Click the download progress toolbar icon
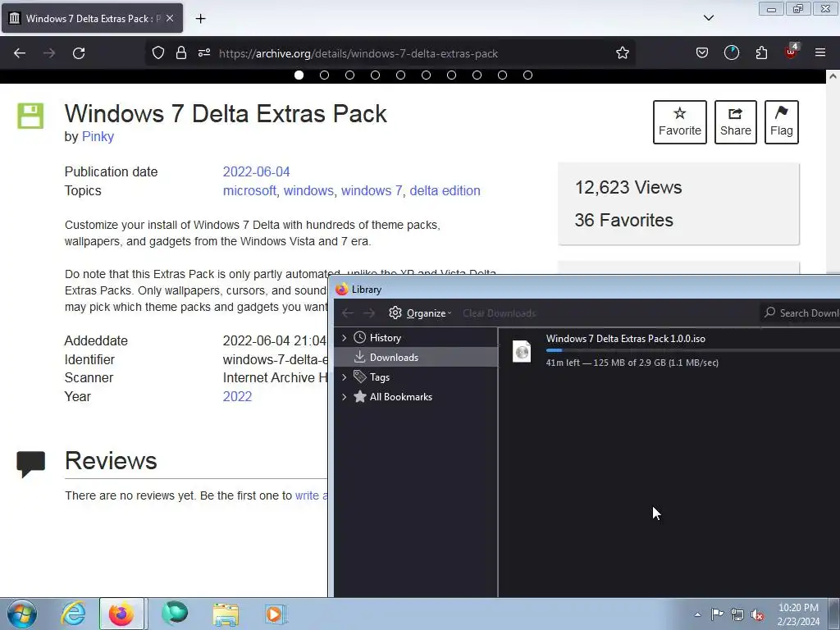This screenshot has height=630, width=840. tap(731, 53)
